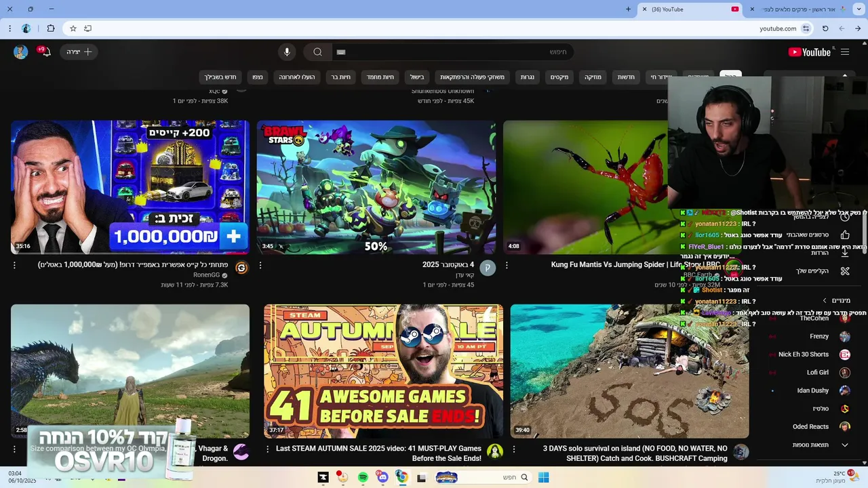
Task: Select the חדשות chip
Action: coord(626,77)
